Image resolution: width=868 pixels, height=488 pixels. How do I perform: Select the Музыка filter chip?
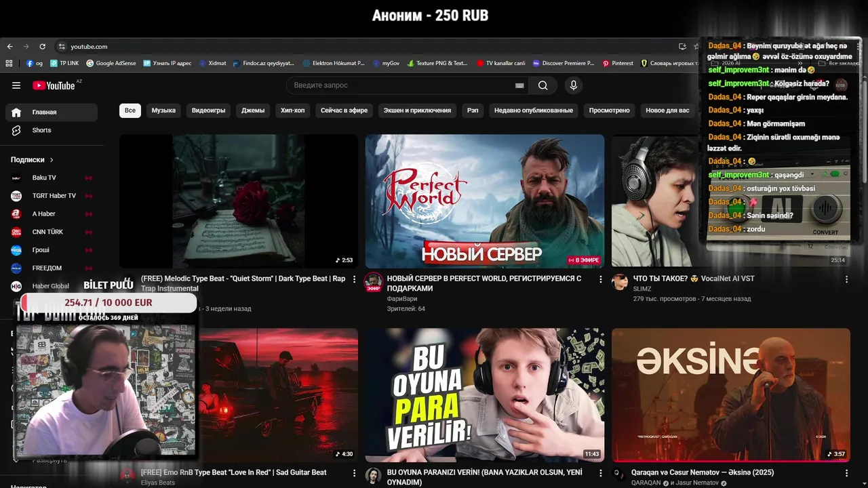click(x=163, y=110)
